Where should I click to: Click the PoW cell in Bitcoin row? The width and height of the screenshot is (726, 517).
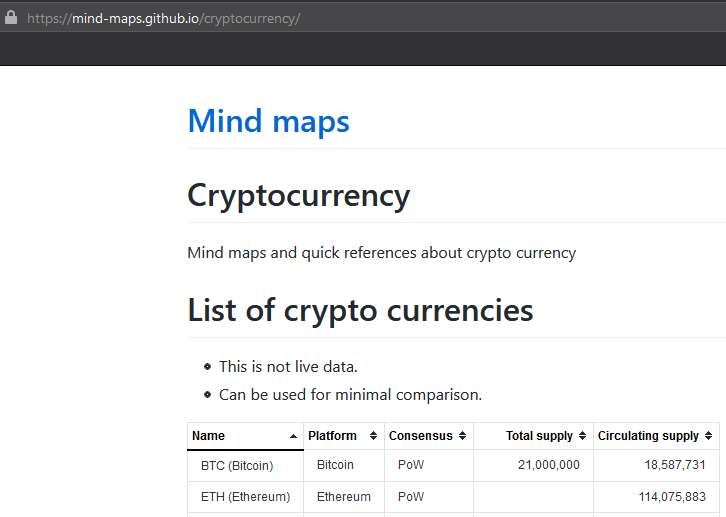(429, 465)
